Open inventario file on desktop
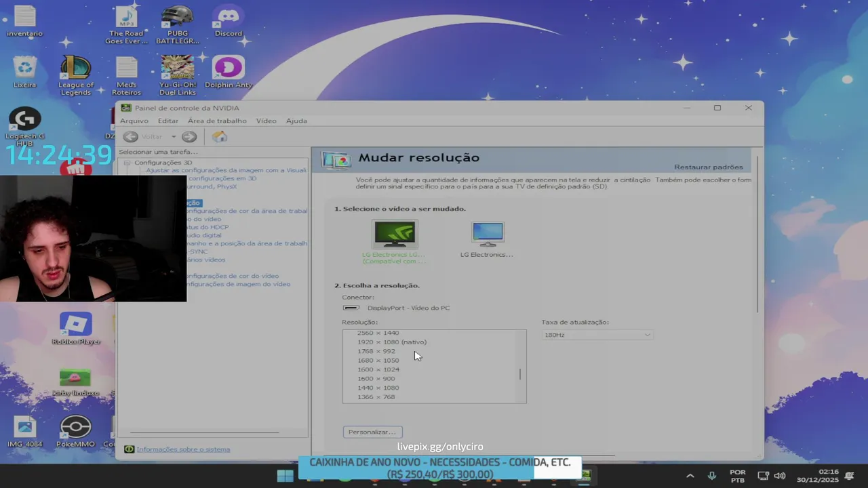Viewport: 868px width, 488px height. tap(25, 22)
